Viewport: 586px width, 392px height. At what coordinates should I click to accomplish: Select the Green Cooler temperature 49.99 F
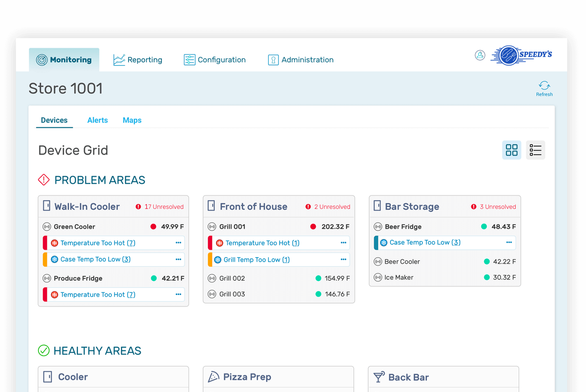[172, 227]
